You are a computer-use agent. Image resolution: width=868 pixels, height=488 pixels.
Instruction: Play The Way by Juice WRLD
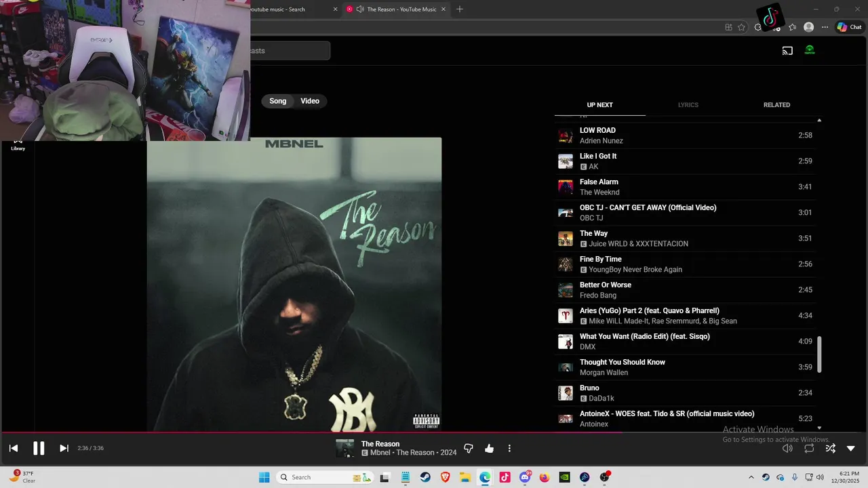(685, 239)
